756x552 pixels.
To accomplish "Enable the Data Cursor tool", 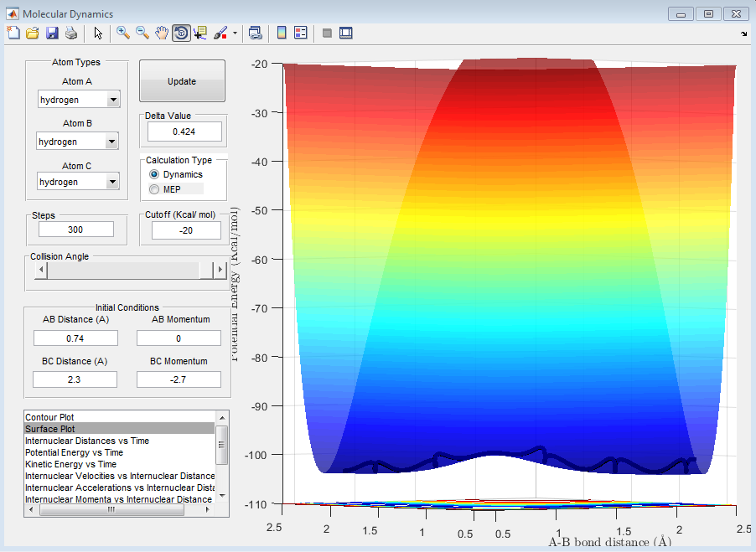I will 199,33.
